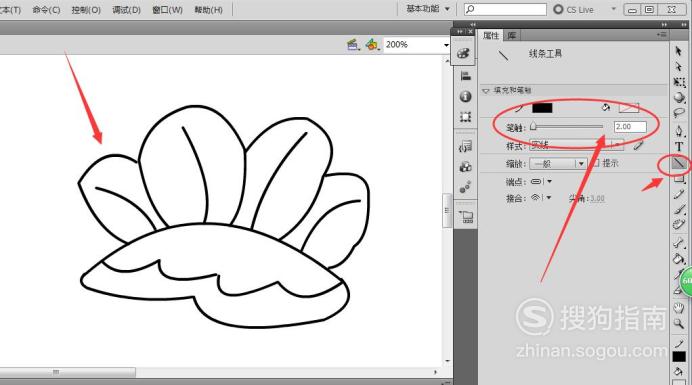Open the Color panel palette icon
The image size is (692, 385).
coord(464,53)
